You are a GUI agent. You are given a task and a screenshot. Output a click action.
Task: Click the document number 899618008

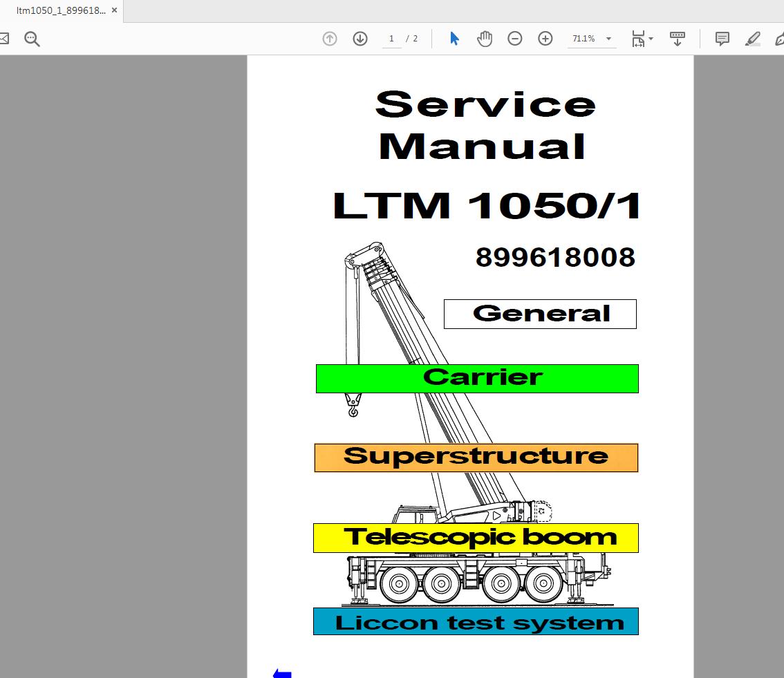coord(555,258)
